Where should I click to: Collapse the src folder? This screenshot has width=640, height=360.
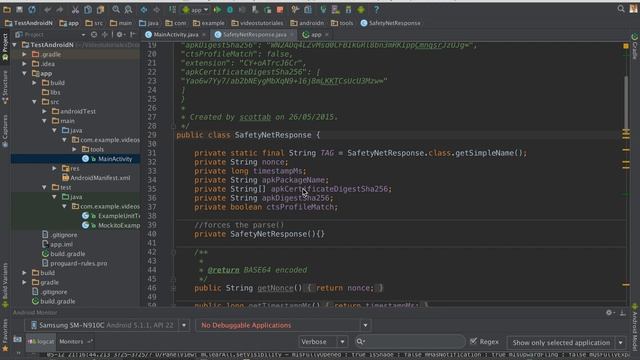pos(35,102)
